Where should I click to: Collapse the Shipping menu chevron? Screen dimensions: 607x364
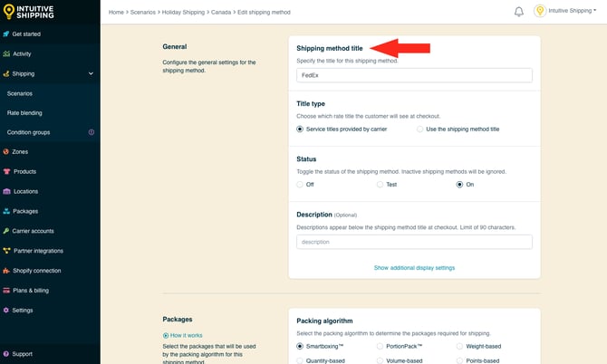91,73
